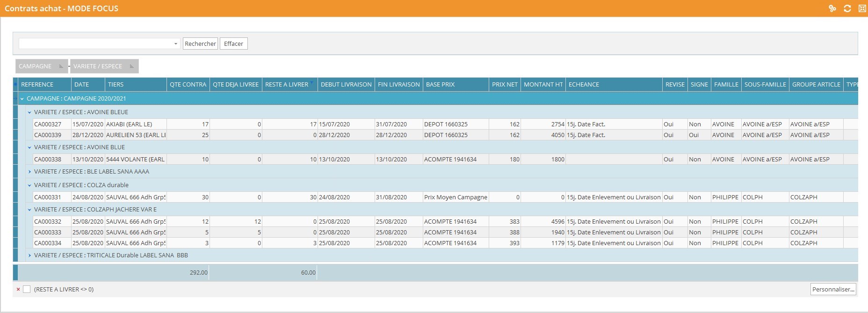Sort by the MONTANT HT column header

click(x=542, y=85)
